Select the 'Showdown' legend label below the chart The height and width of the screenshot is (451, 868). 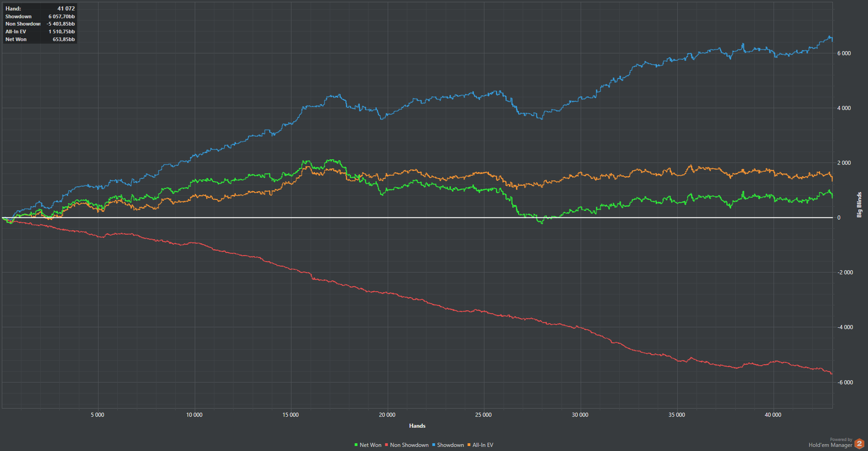tap(451, 445)
